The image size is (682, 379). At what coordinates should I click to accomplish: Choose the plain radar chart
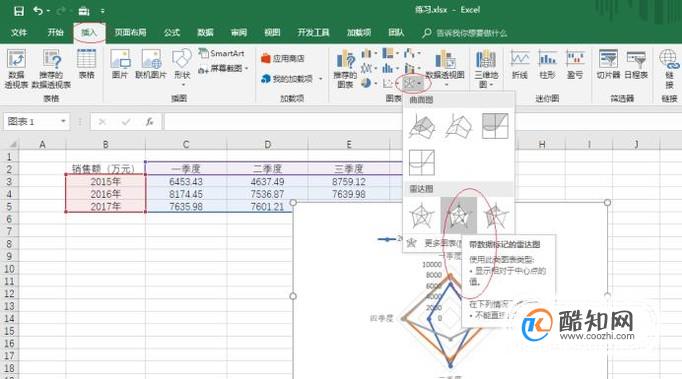click(x=421, y=216)
